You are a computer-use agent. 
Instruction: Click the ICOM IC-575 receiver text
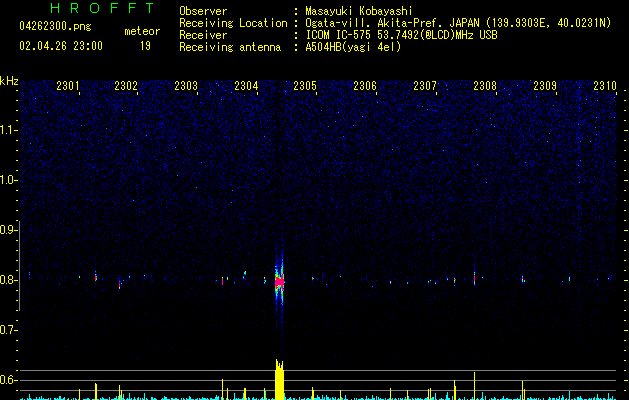[401, 35]
